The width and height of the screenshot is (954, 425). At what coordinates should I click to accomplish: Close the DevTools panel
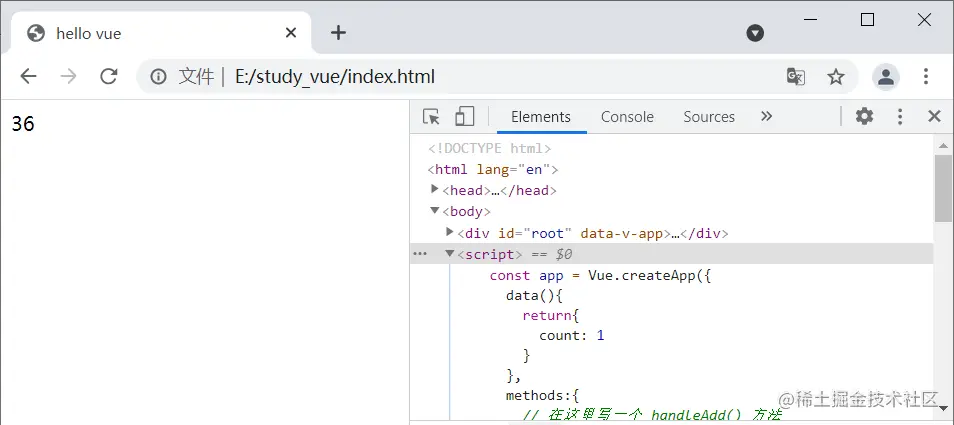click(x=934, y=116)
